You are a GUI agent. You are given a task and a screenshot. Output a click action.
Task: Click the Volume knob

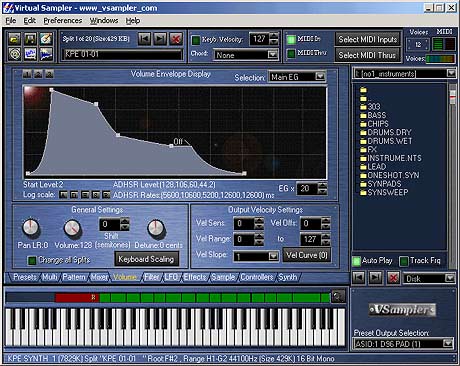pyautogui.click(x=72, y=228)
